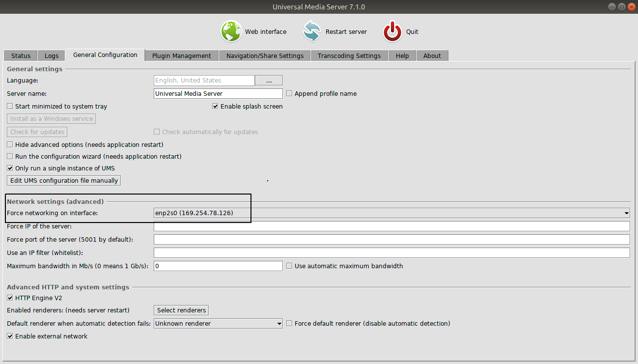Uncheck Only run a single instance of UMS
Image resolution: width=638 pixels, height=364 pixels.
(10, 168)
